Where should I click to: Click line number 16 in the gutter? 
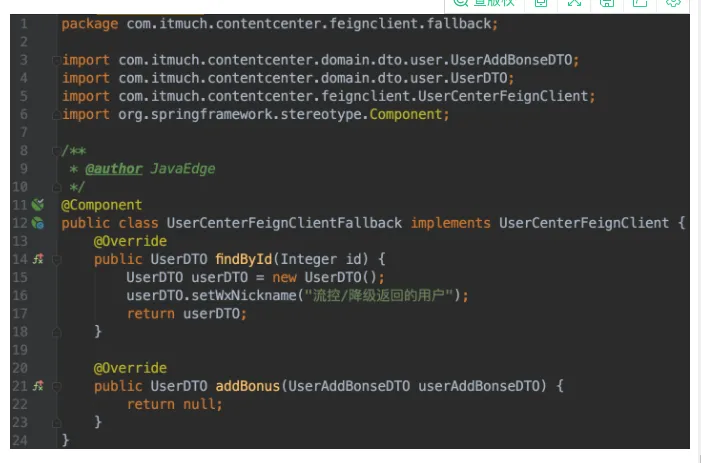tap(20, 295)
